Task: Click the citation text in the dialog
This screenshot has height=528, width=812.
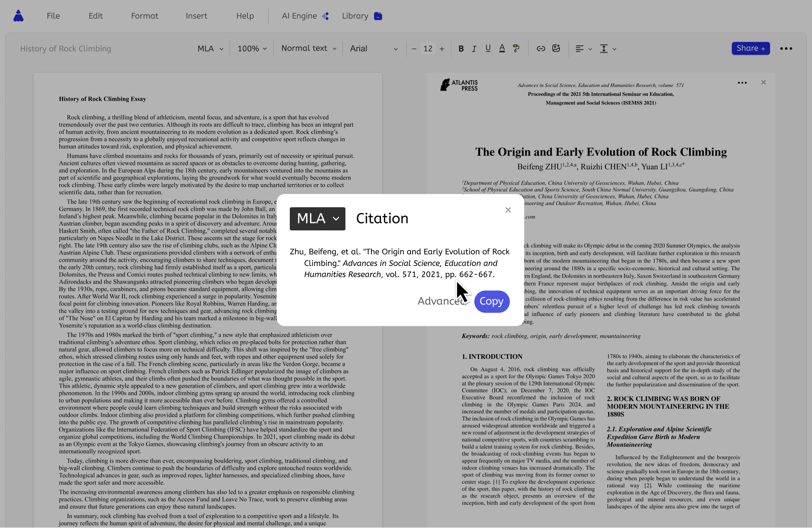Action: 400,263
